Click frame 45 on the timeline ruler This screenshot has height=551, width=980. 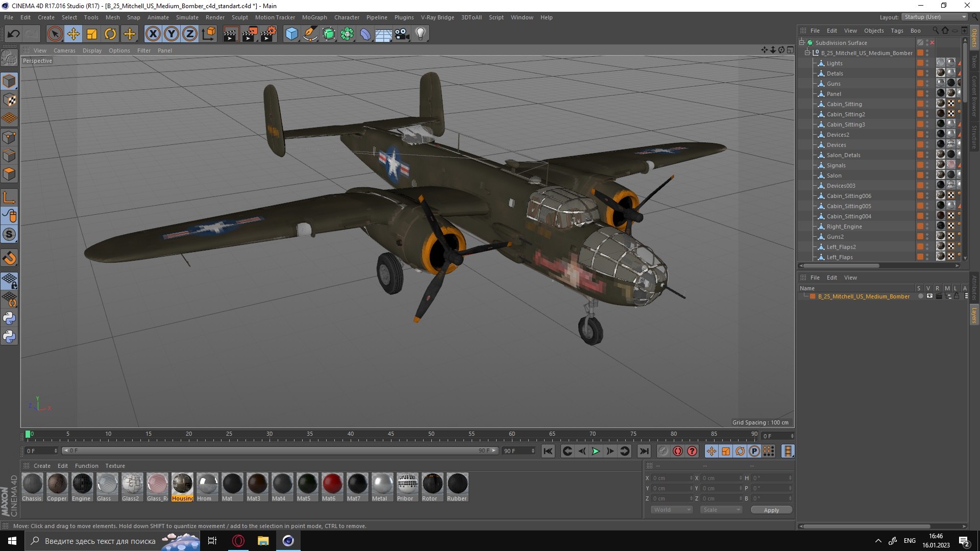[391, 435]
